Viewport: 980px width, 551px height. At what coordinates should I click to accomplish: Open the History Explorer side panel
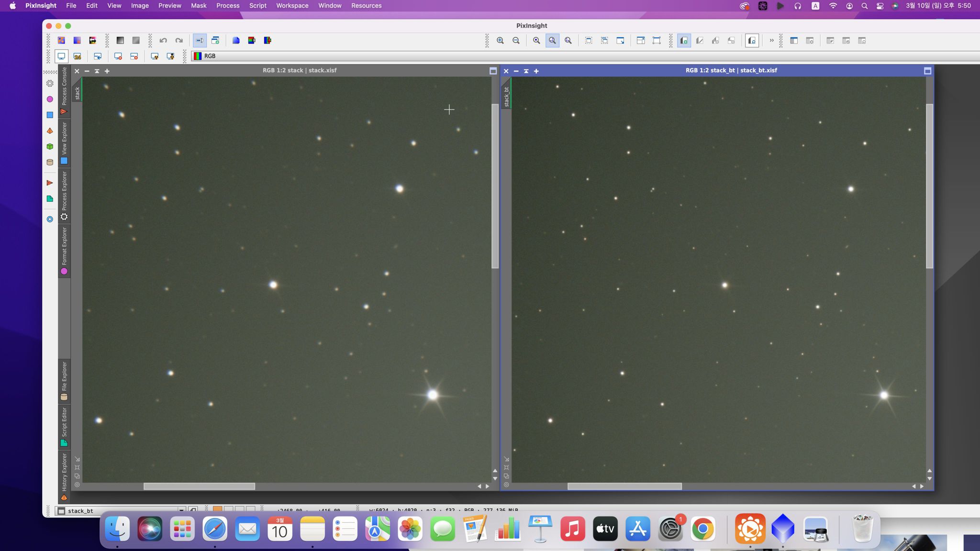(64, 477)
